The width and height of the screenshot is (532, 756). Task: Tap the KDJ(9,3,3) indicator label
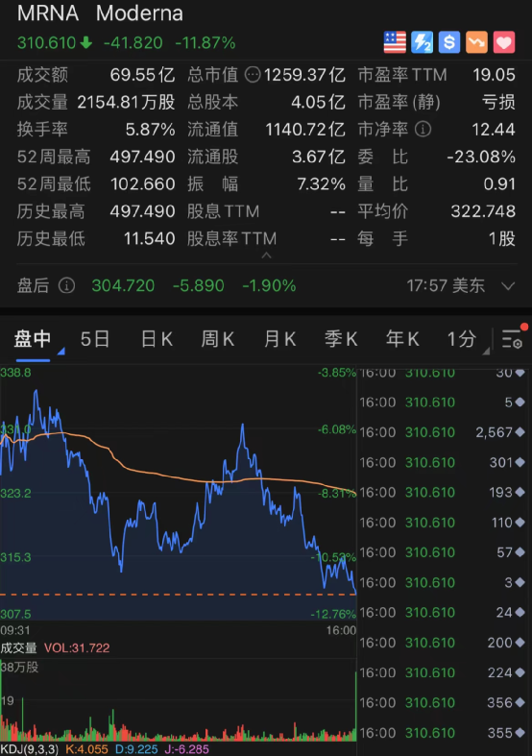click(30, 749)
